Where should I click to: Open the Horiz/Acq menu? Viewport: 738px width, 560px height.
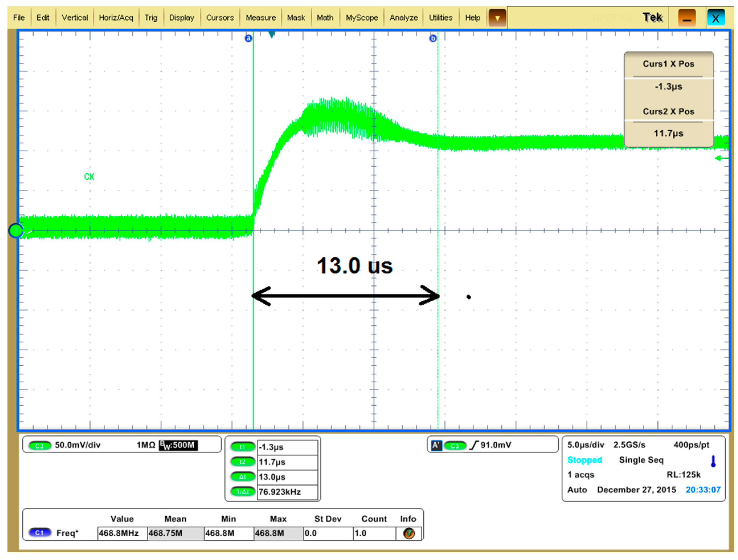coord(116,18)
